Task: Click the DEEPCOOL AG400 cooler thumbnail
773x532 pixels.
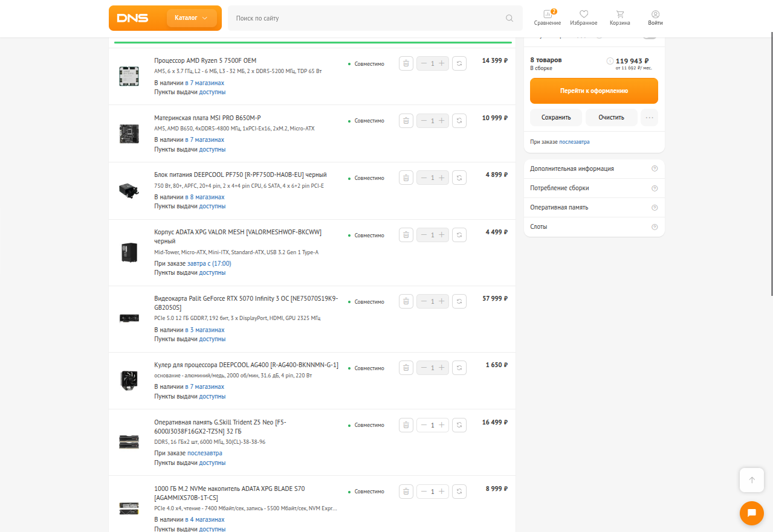Action: pyautogui.click(x=129, y=380)
